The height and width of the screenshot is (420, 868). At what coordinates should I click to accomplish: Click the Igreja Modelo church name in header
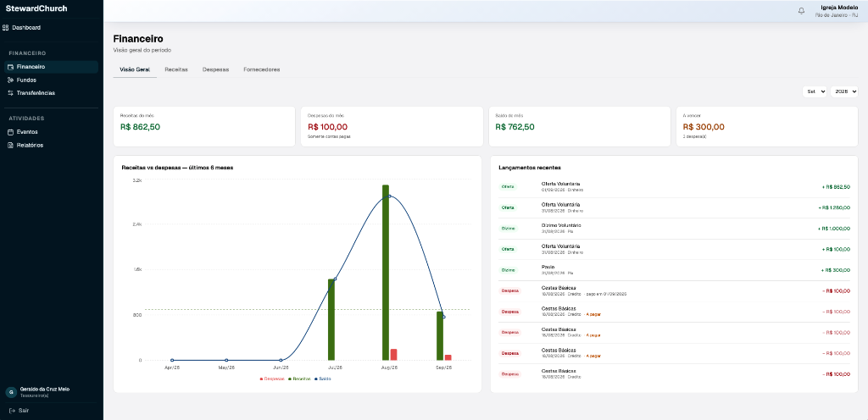tap(839, 7)
